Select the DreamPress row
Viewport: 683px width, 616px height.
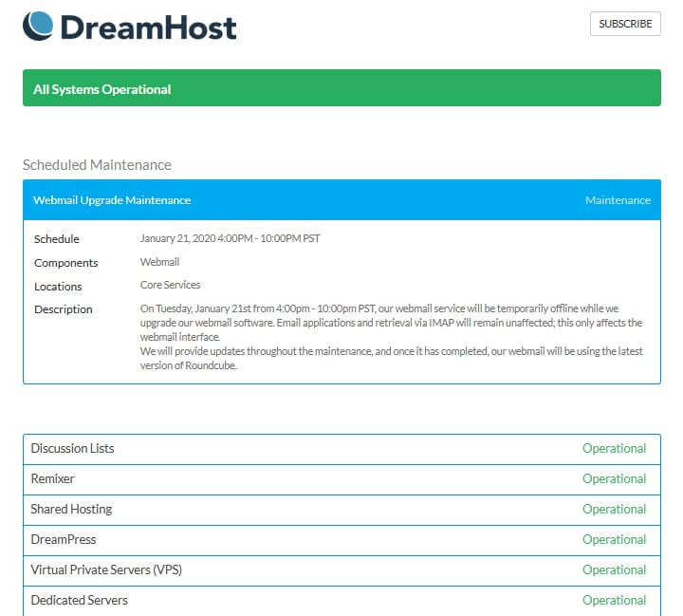[x=341, y=541]
